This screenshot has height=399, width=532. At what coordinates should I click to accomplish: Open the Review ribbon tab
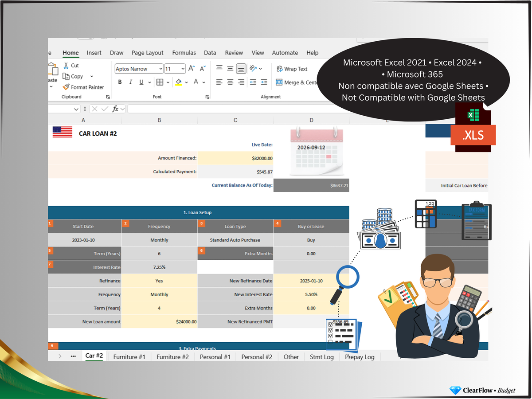[234, 53]
